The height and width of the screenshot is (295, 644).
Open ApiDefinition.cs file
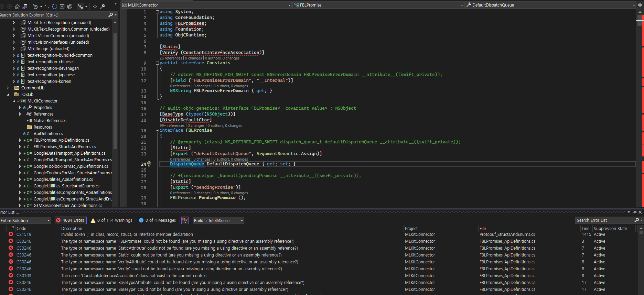pyautogui.click(x=48, y=134)
